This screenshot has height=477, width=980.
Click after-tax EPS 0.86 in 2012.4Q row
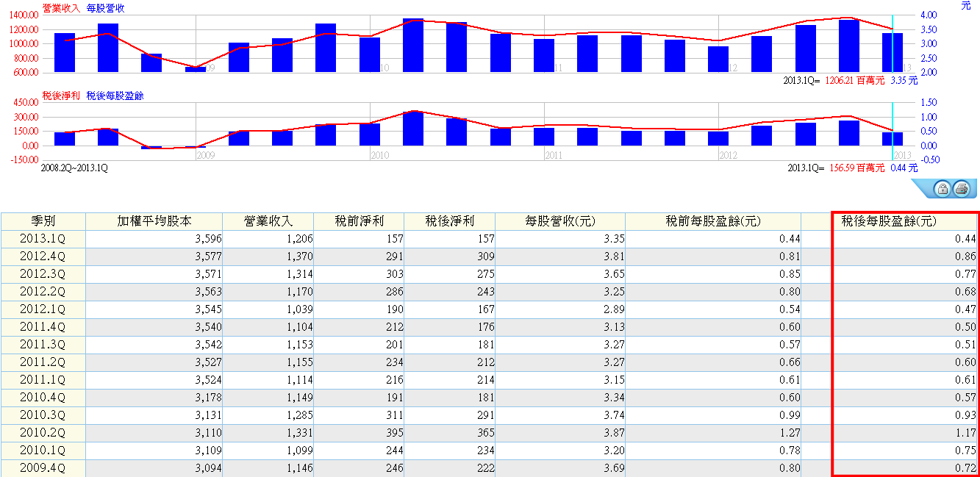[965, 257]
